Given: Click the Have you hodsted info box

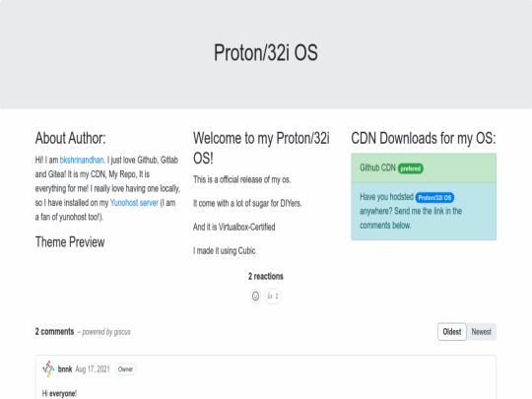Looking at the screenshot, I should [424, 212].
